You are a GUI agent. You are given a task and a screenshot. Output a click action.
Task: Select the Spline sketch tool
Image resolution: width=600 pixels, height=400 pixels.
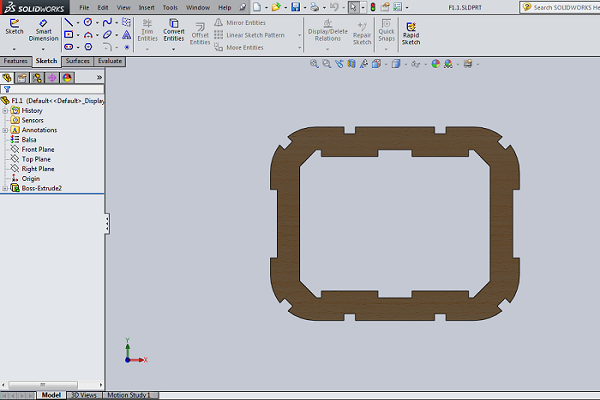108,22
